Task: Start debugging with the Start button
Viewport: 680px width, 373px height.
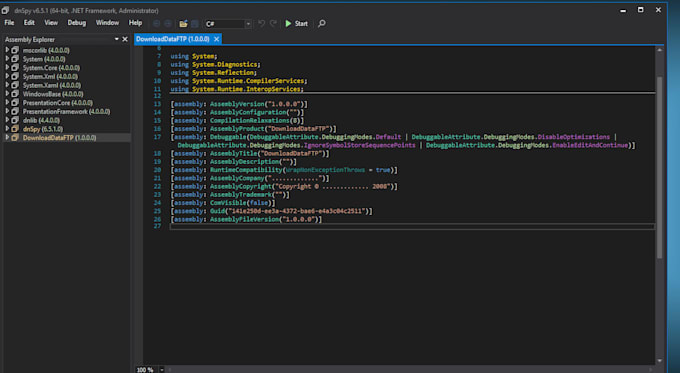Action: point(296,23)
